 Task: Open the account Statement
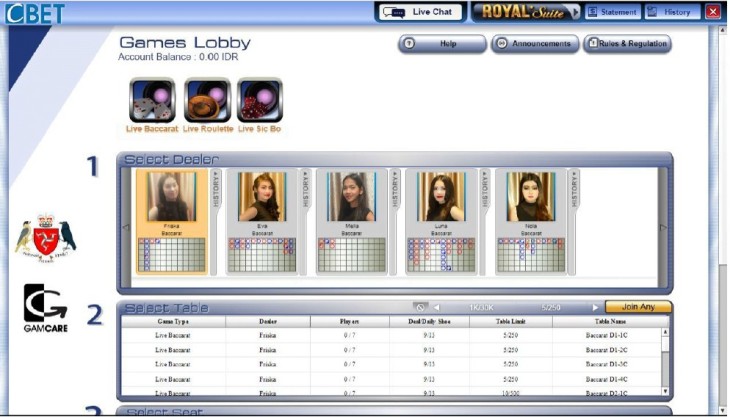click(611, 12)
